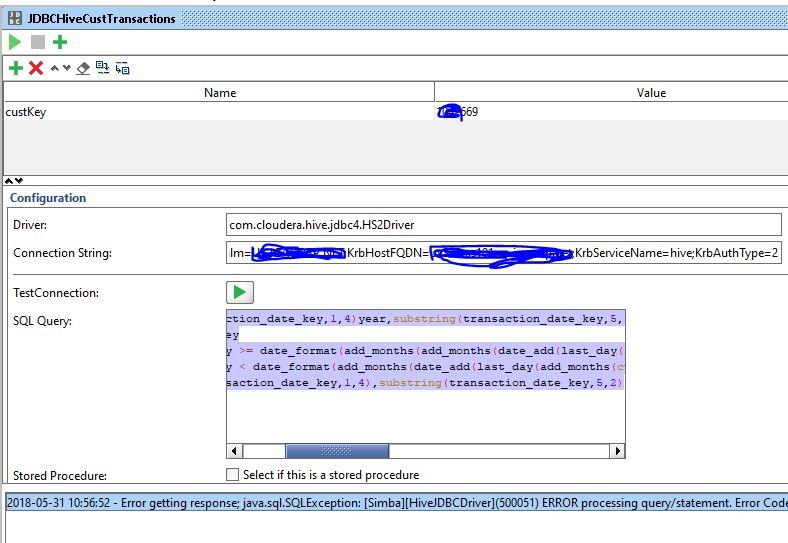Click the SQL query scrollbar's left arrow
The width and height of the screenshot is (788, 543).
234,451
